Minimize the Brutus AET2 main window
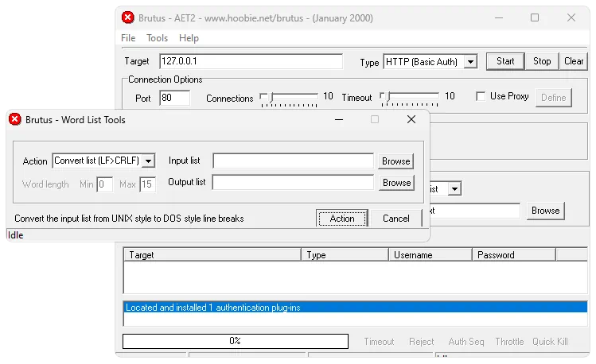 pos(499,17)
